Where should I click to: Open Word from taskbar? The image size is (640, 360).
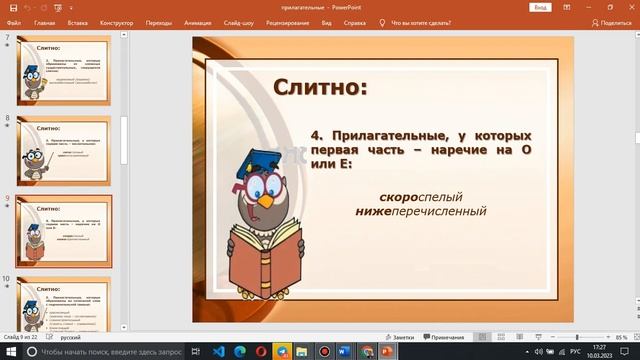[345, 351]
